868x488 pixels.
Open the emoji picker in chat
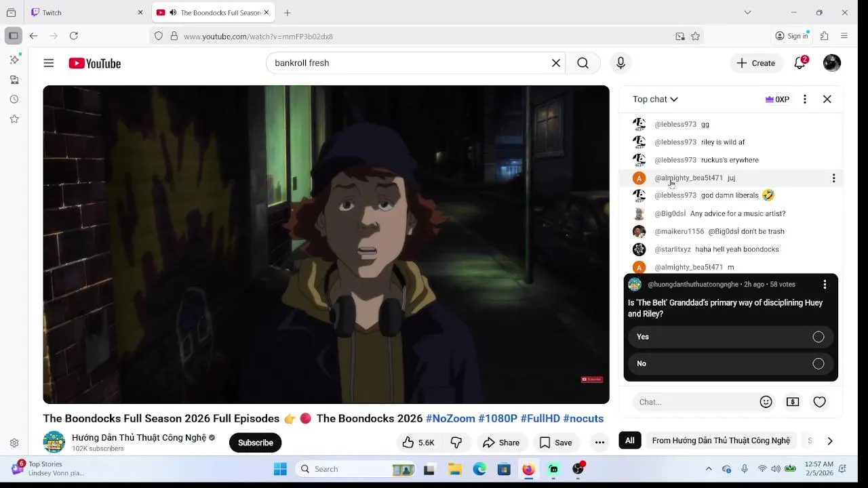(766, 402)
